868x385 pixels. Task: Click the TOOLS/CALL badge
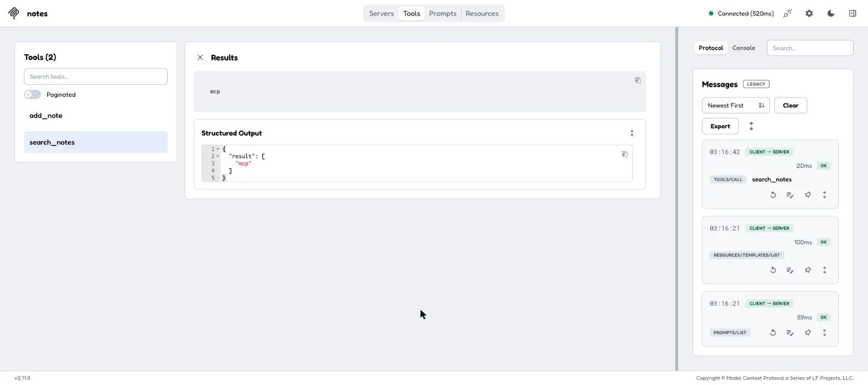tap(728, 179)
